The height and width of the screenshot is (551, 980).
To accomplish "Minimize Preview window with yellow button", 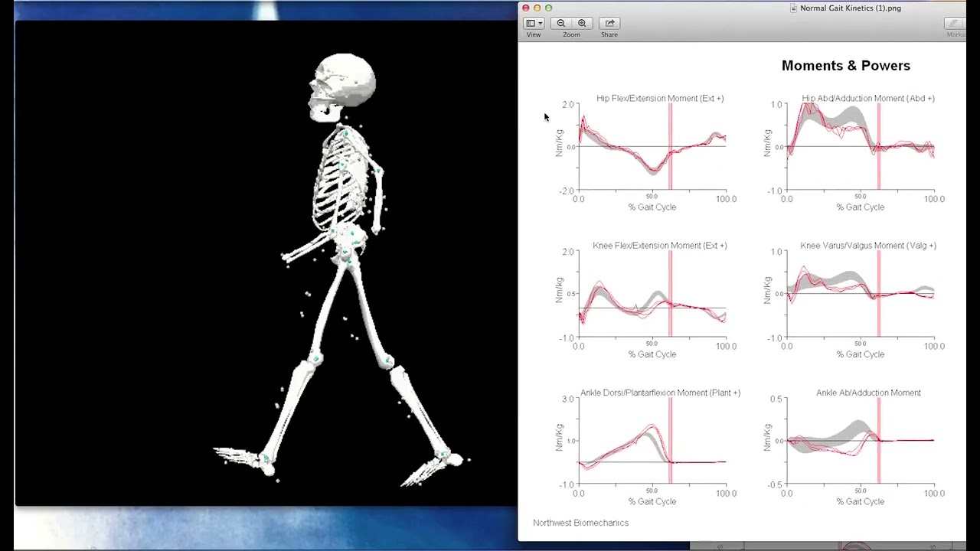I will tap(537, 8).
